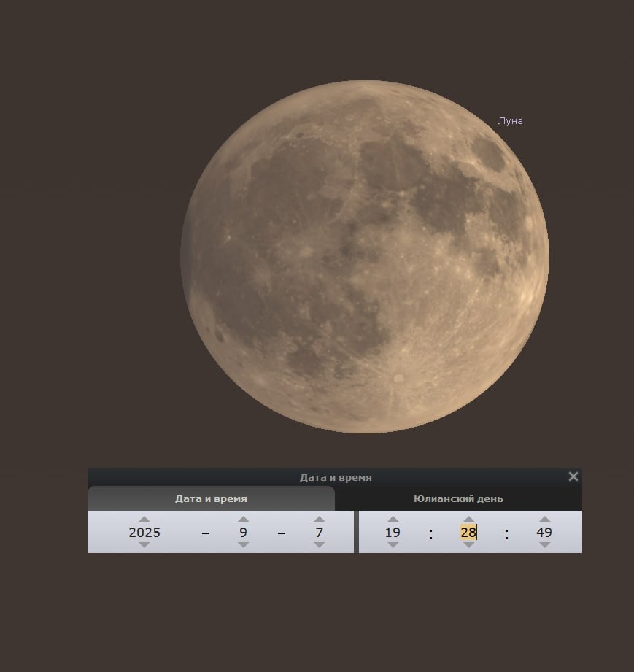Click the hour field showing 19
Viewport: 634px width, 672px height.
click(393, 533)
